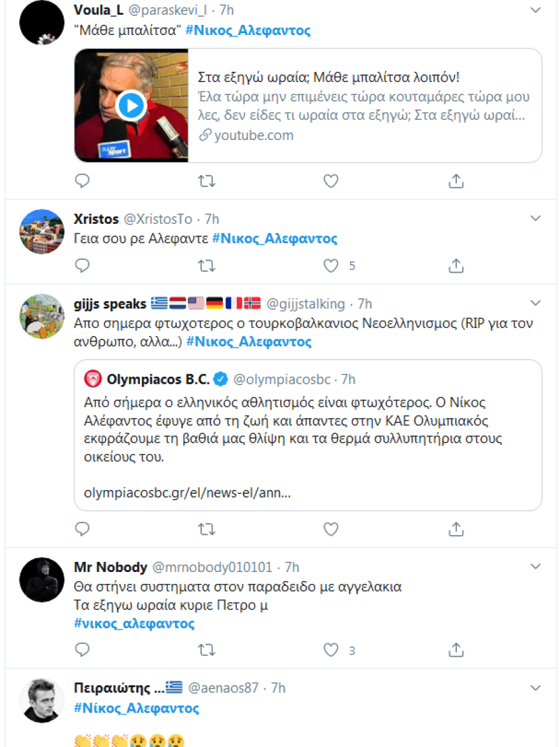This screenshot has height=747, width=560.
Task: Reply to gijjs speaks tweet
Action: [82, 529]
